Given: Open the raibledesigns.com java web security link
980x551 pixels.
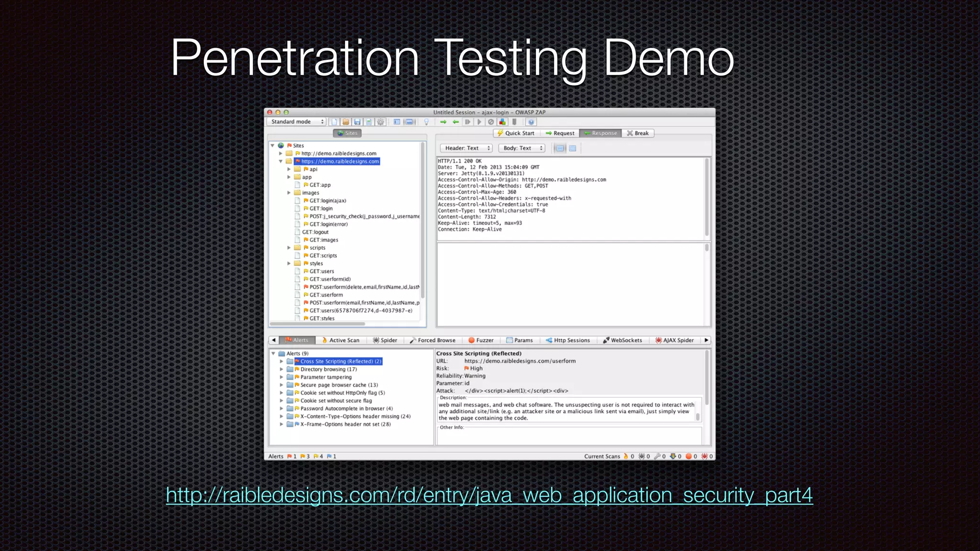Looking at the screenshot, I should pyautogui.click(x=490, y=495).
